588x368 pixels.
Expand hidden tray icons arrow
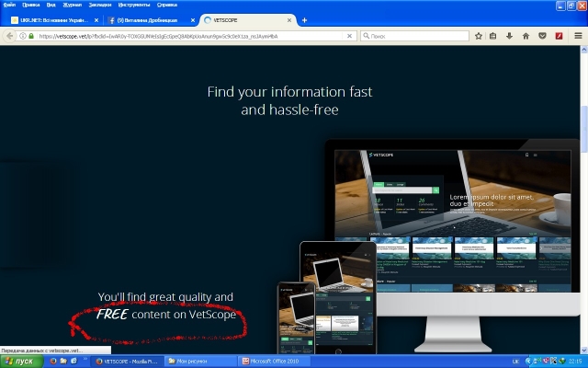(x=528, y=362)
